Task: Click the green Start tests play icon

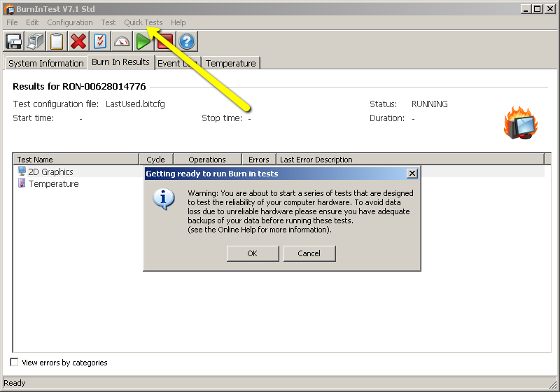Action: [143, 41]
